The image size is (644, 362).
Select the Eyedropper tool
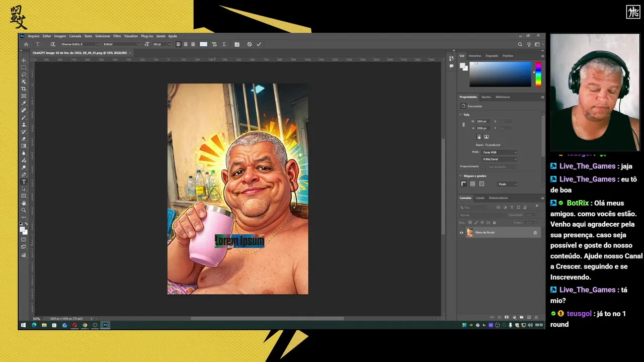tap(24, 103)
